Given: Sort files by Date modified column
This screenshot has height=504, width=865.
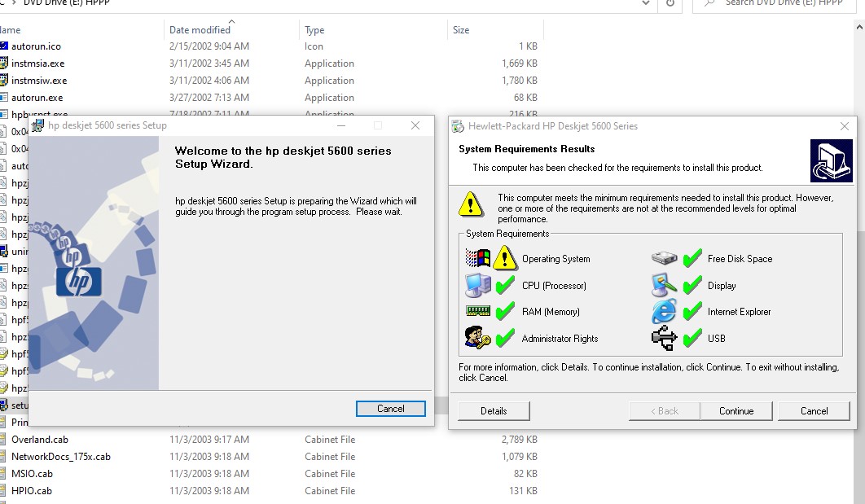Looking at the screenshot, I should pos(200,30).
